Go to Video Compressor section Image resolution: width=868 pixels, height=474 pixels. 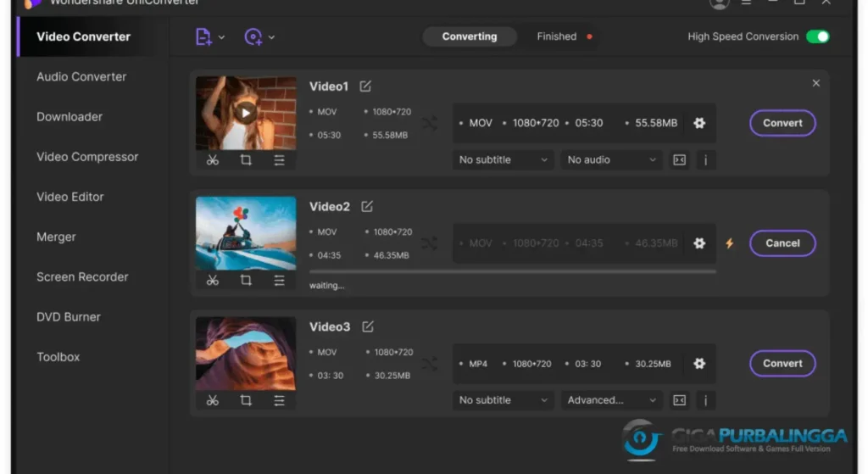coord(87,157)
